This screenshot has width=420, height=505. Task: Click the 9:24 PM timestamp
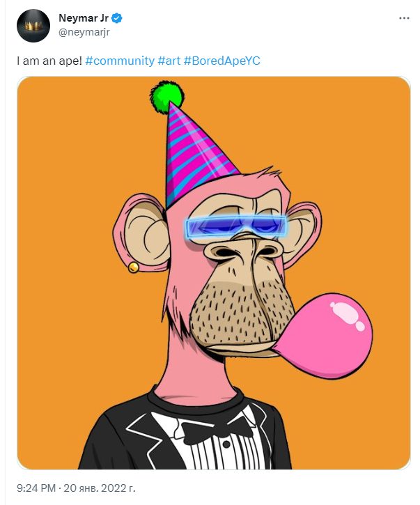(x=36, y=488)
